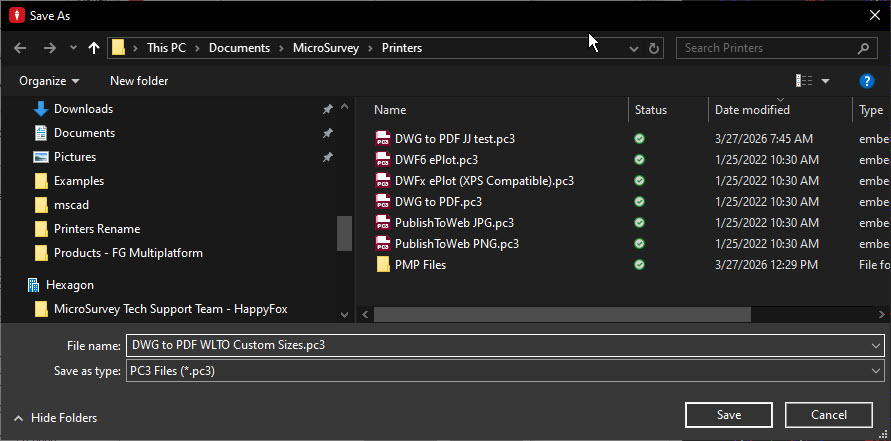Unpin Documents from quick access pin
This screenshot has height=441, width=891.
[327, 133]
